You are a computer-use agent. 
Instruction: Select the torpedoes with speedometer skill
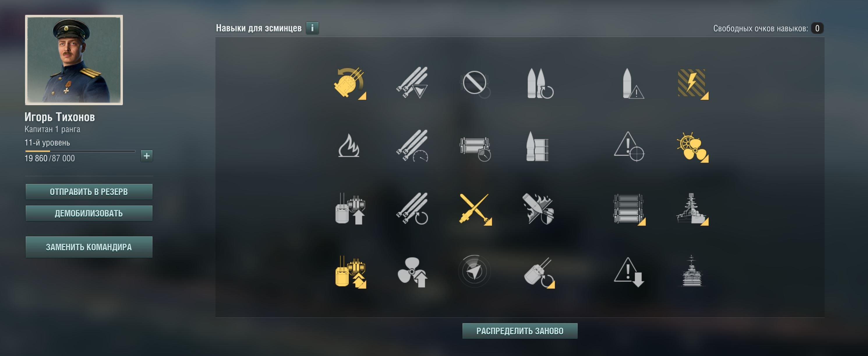(x=412, y=146)
